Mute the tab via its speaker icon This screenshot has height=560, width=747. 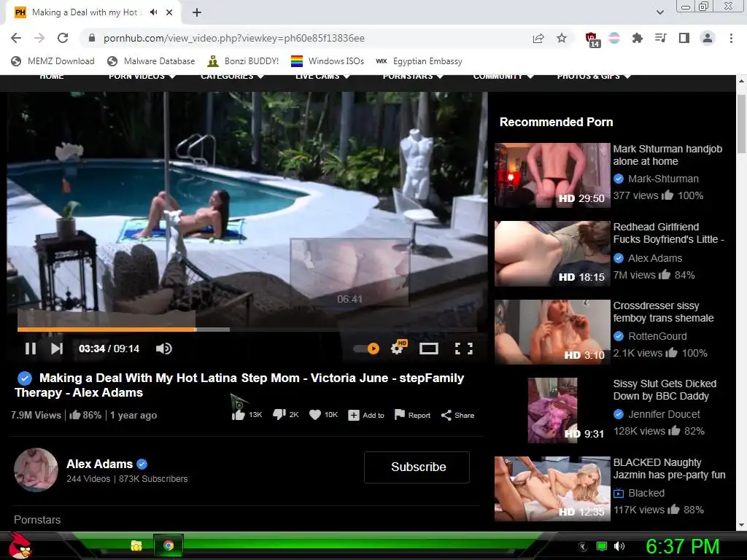click(153, 12)
